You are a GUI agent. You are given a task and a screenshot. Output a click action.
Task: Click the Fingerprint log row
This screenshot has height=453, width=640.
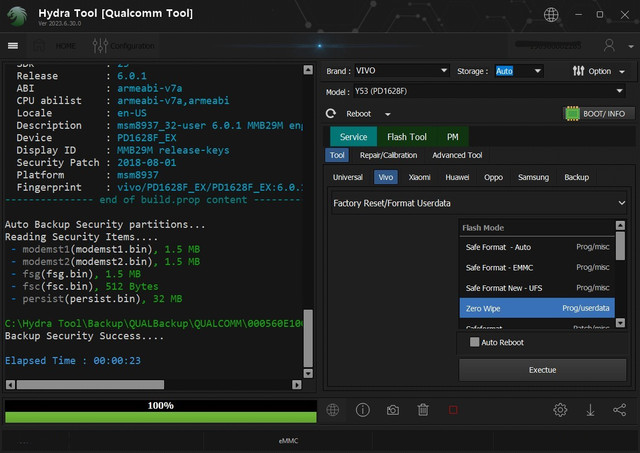(159, 187)
